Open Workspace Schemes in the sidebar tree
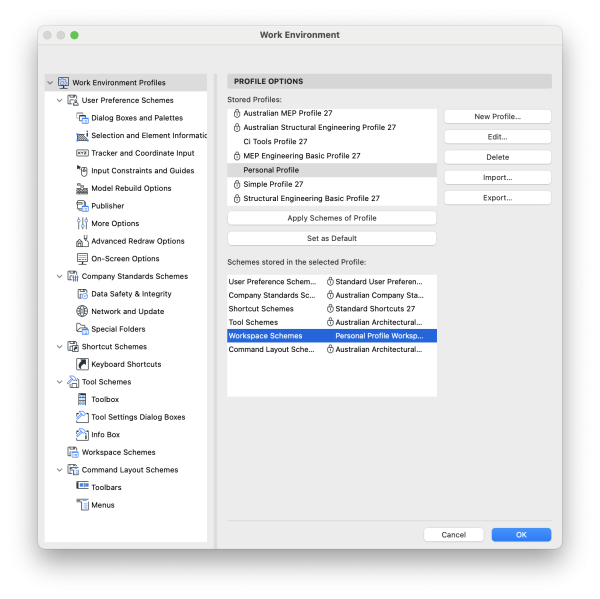The image size is (600, 599). [x=118, y=452]
